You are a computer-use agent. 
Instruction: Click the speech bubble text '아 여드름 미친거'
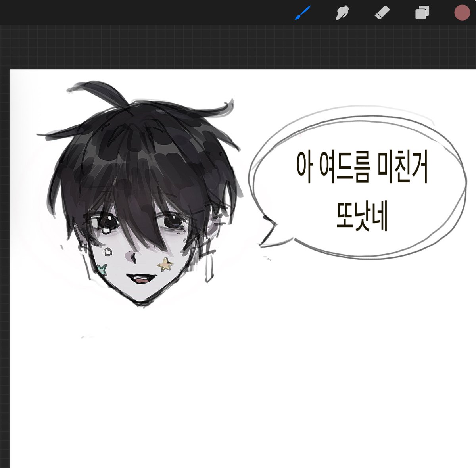pyautogui.click(x=362, y=167)
